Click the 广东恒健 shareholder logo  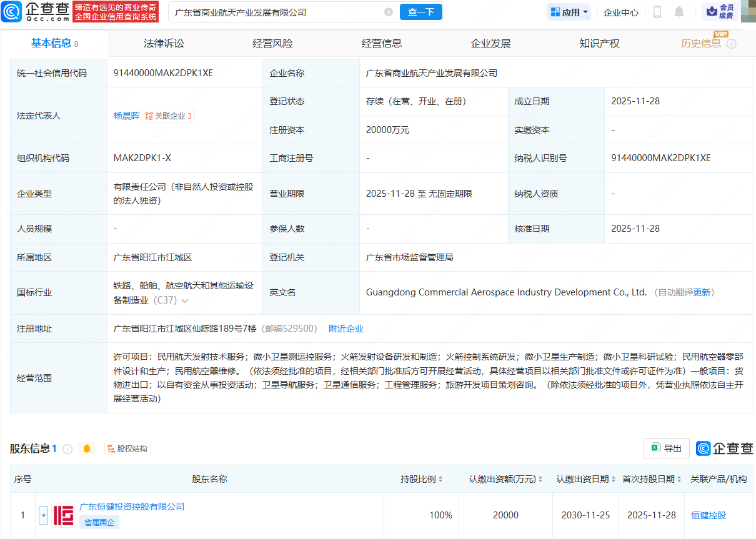coord(63,515)
